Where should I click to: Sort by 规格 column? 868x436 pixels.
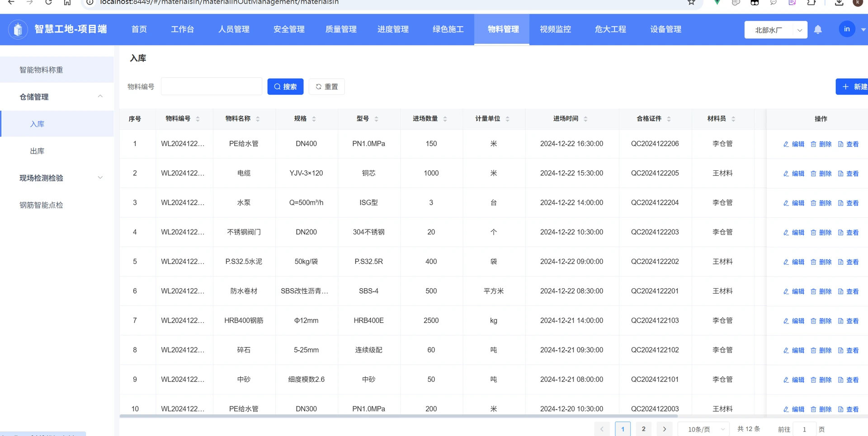click(314, 119)
